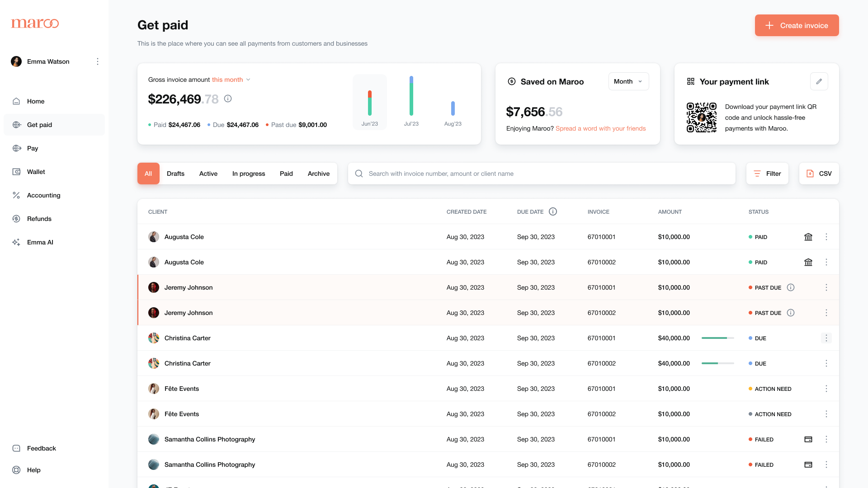
Task: Go to Home in sidebar
Action: point(54,101)
